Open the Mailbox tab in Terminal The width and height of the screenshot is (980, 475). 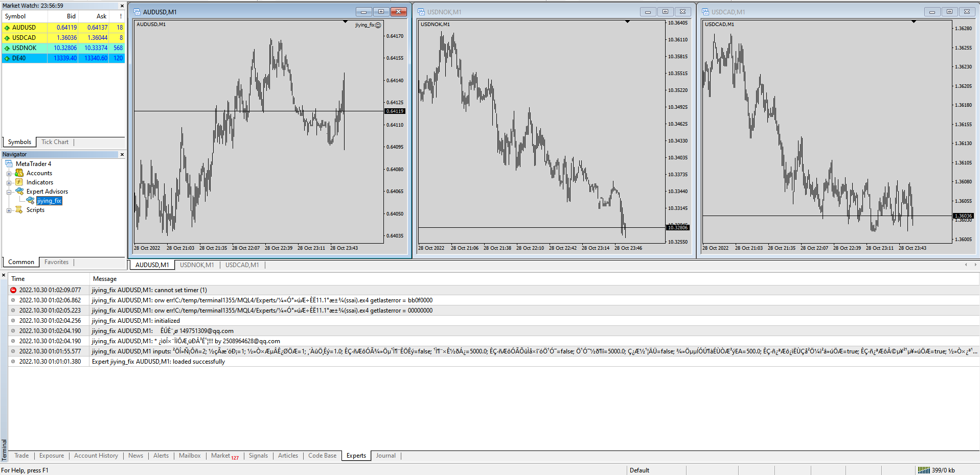click(x=190, y=456)
